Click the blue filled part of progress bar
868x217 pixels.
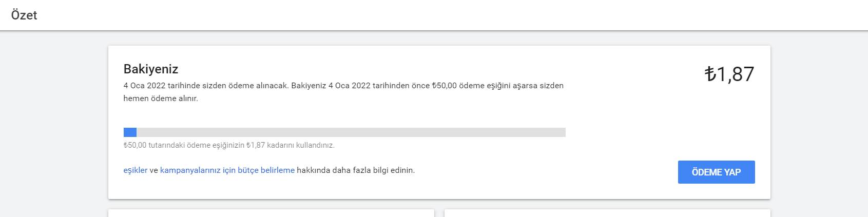(130, 132)
